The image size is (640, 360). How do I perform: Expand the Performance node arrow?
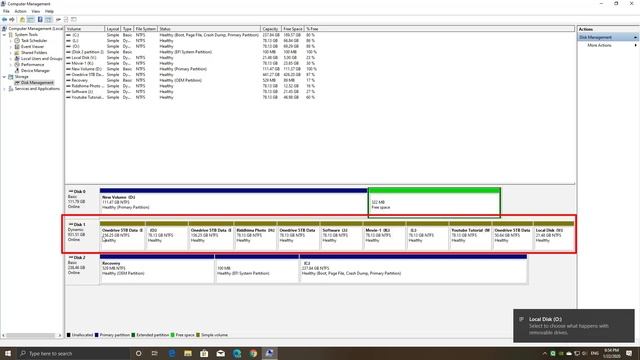pos(11,64)
